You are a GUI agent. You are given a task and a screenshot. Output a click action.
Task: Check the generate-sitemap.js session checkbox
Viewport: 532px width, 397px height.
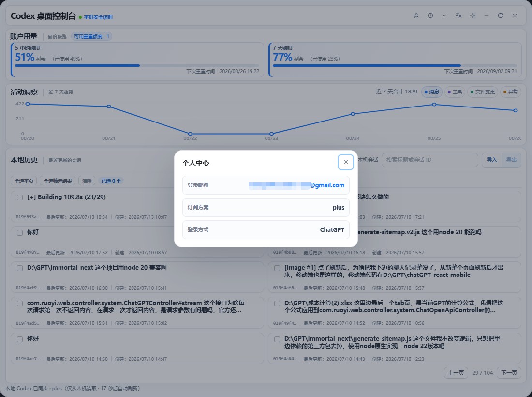click(277, 339)
